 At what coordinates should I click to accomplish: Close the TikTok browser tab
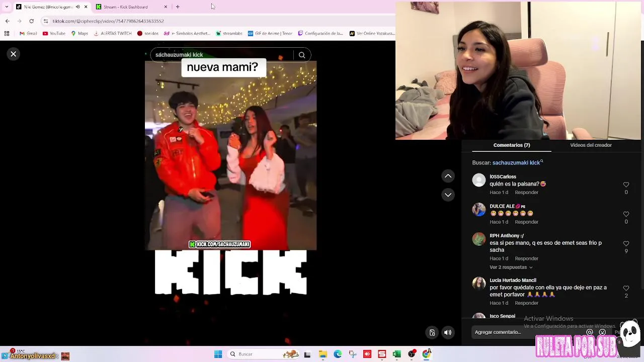click(86, 7)
